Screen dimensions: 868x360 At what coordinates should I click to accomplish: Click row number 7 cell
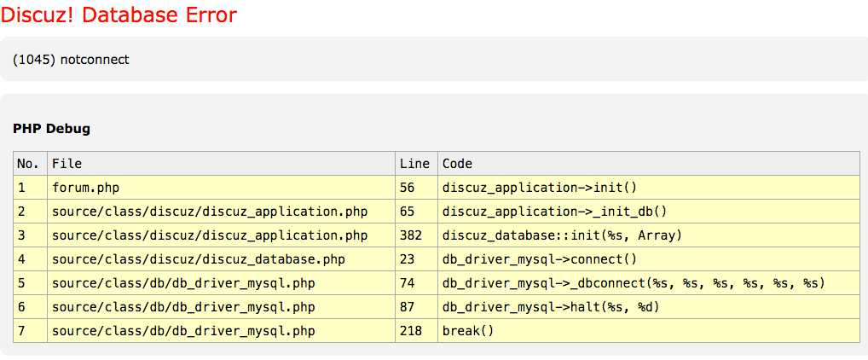30,331
